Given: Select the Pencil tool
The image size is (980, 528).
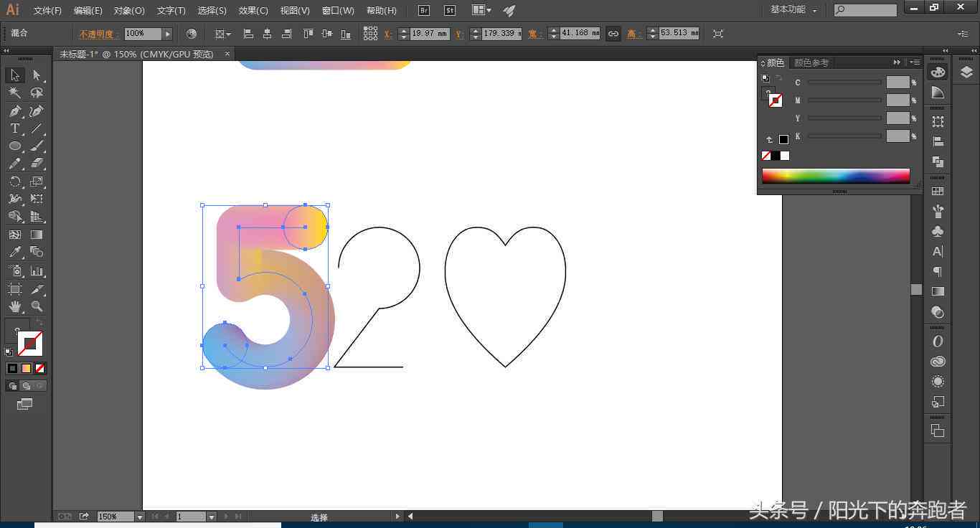Looking at the screenshot, I should pos(15,164).
